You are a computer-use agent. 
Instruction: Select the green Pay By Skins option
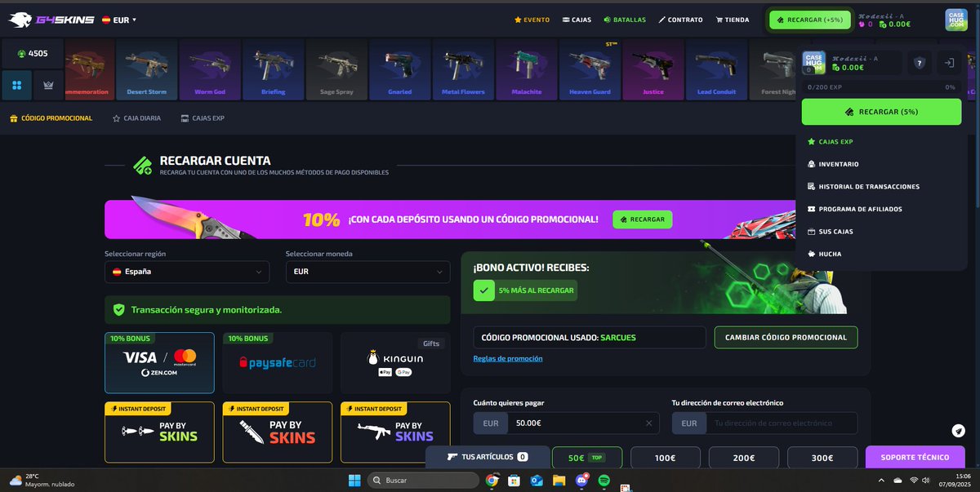(159, 432)
